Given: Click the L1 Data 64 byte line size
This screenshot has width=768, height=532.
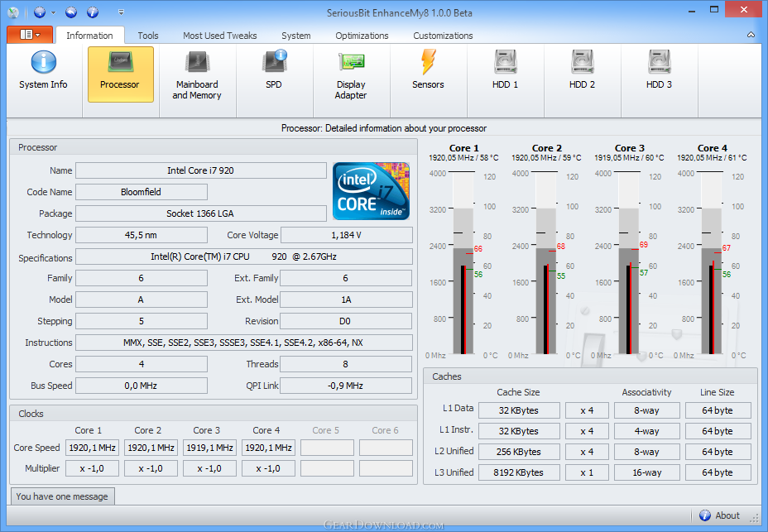Looking at the screenshot, I should coord(718,410).
